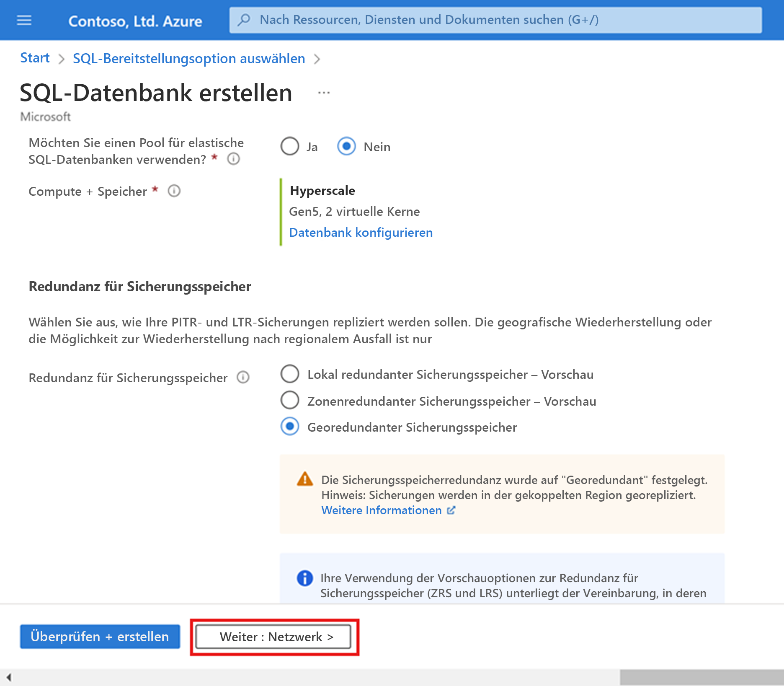The height and width of the screenshot is (686, 784).
Task: Click the chevron after Start breadcrumb
Action: pyautogui.click(x=62, y=59)
